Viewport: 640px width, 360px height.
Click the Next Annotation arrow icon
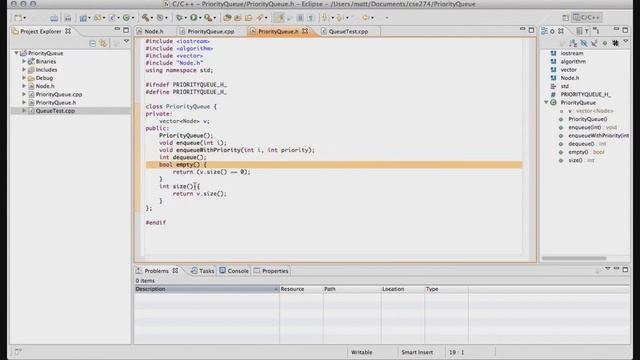[x=325, y=18]
